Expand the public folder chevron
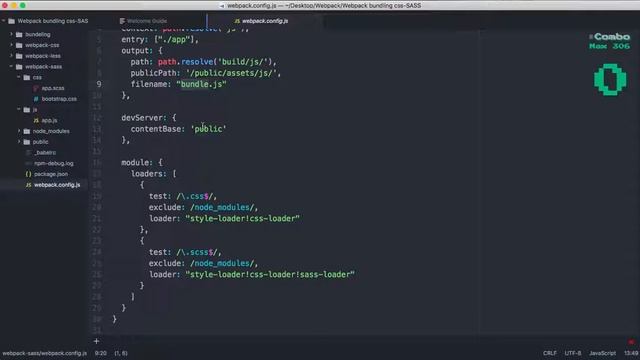Screen dimensions: 640x360 point(19,142)
